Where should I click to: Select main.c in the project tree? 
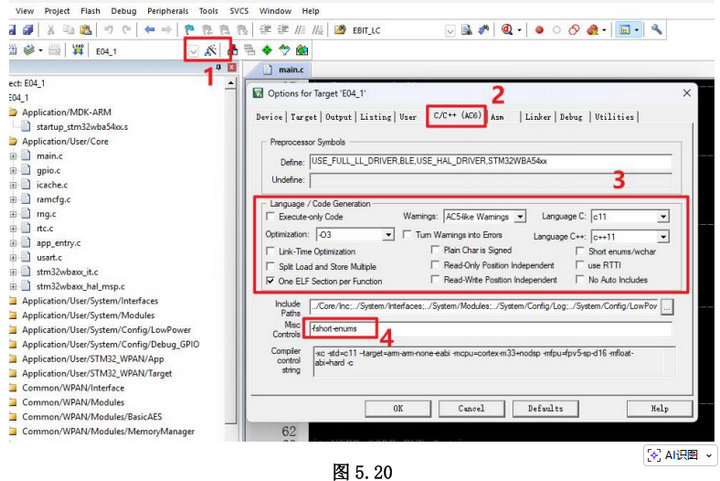[x=50, y=156]
